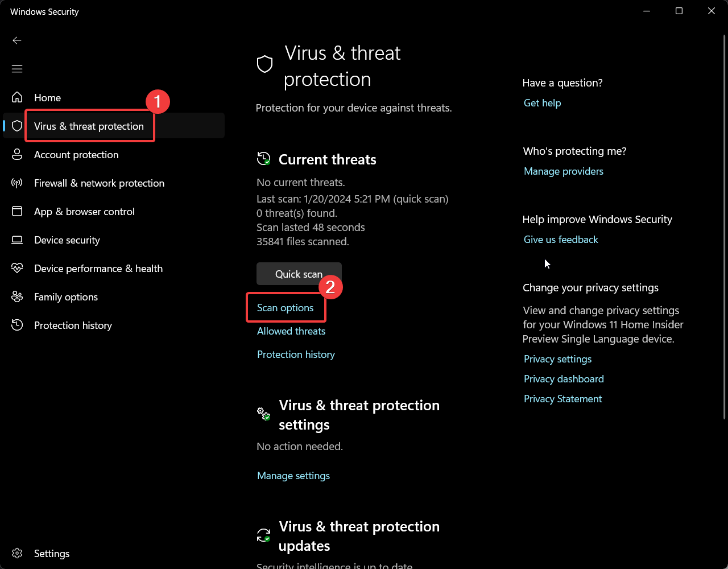The width and height of the screenshot is (728, 569).
Task: Open App & browser control icon
Action: pos(17,212)
